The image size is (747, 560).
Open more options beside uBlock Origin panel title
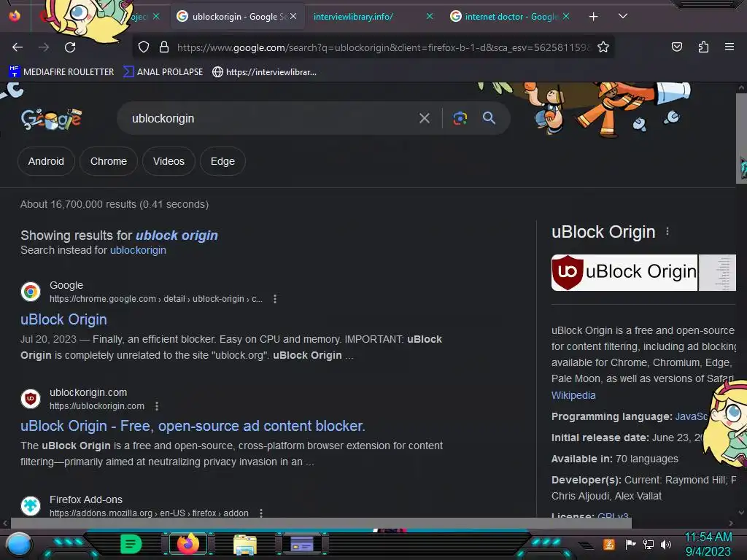click(667, 231)
